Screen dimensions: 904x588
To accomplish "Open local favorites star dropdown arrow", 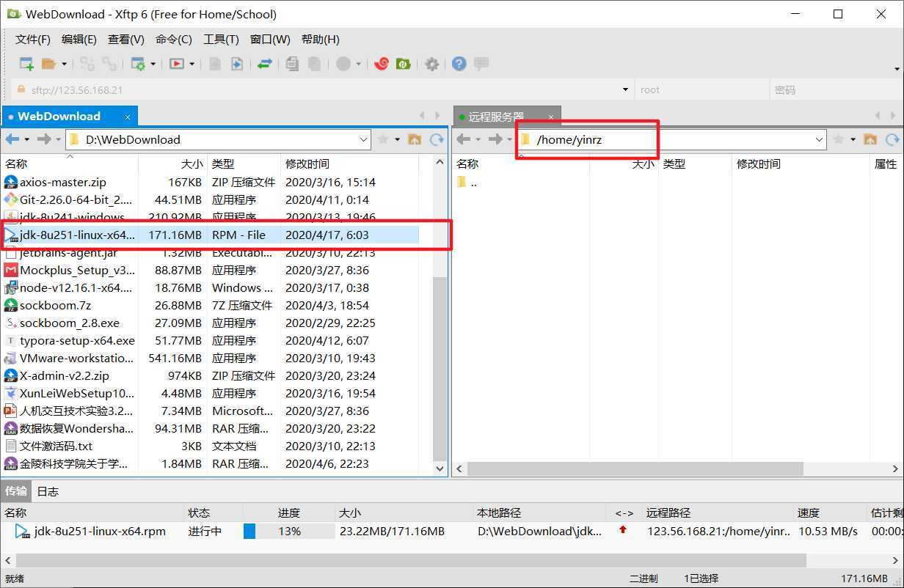I will click(x=398, y=139).
